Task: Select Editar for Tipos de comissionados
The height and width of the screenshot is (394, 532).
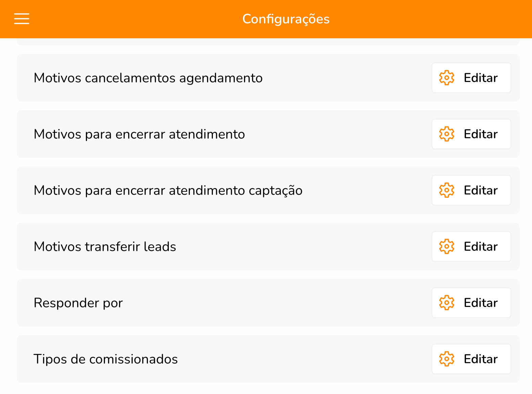Action: [480, 359]
